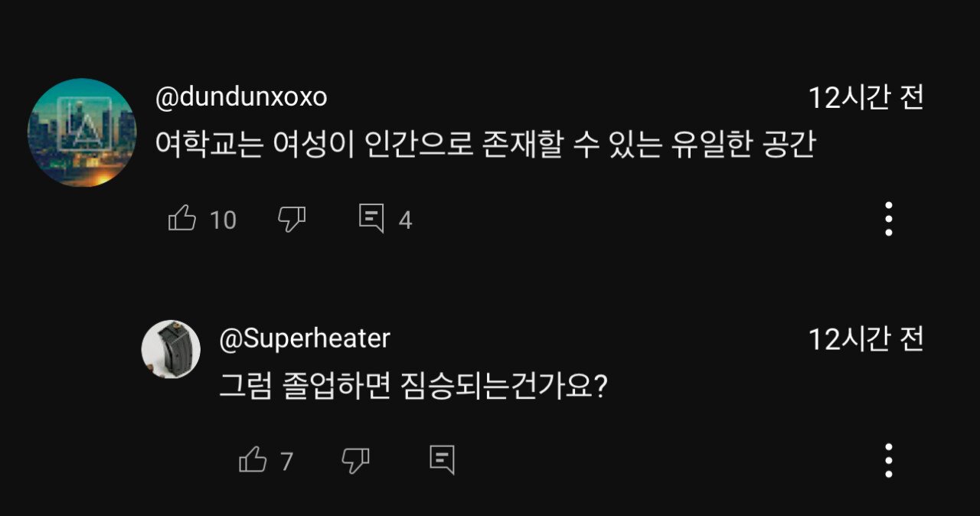980x516 pixels.
Task: Open options menu for @Superheater's comment
Action: click(887, 460)
